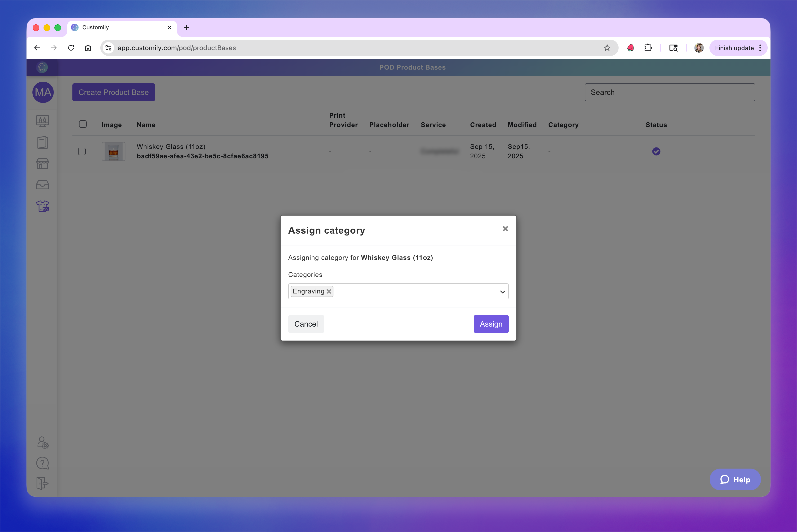Open account settings icon in sidebar
This screenshot has height=532, width=797.
(43, 443)
